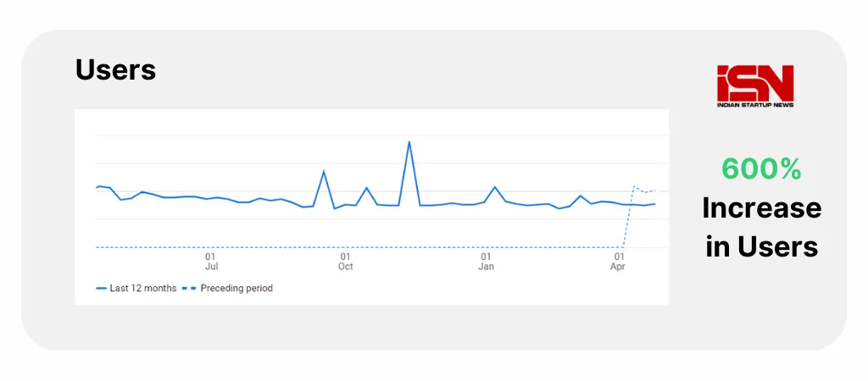Click the red ISN logo
868x381 pixels.
(754, 82)
